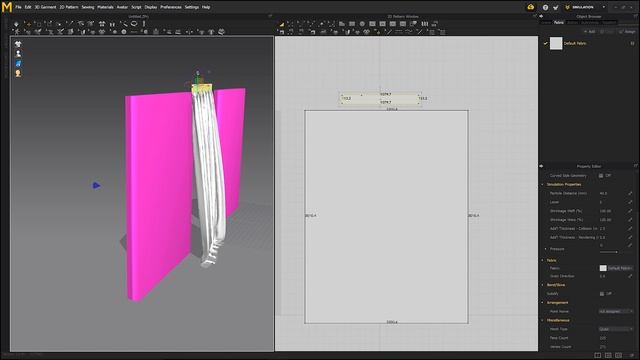Screen dimensions: 640x360
Task: Open the File menu
Action: tap(18, 7)
